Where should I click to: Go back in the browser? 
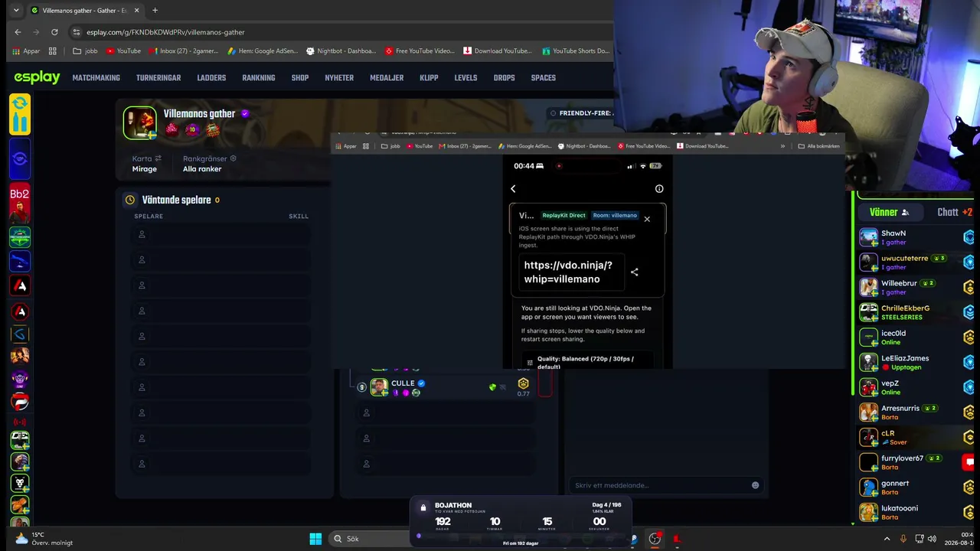pos(18,32)
